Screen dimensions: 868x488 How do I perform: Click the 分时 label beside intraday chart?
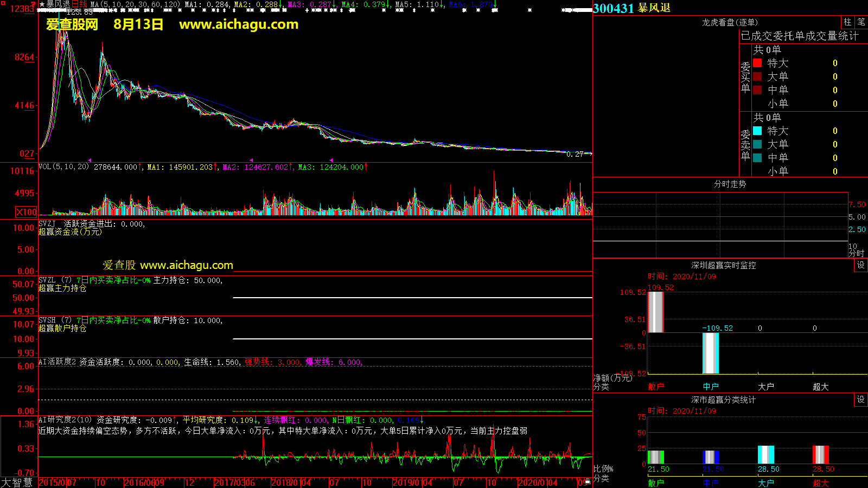(x=857, y=253)
